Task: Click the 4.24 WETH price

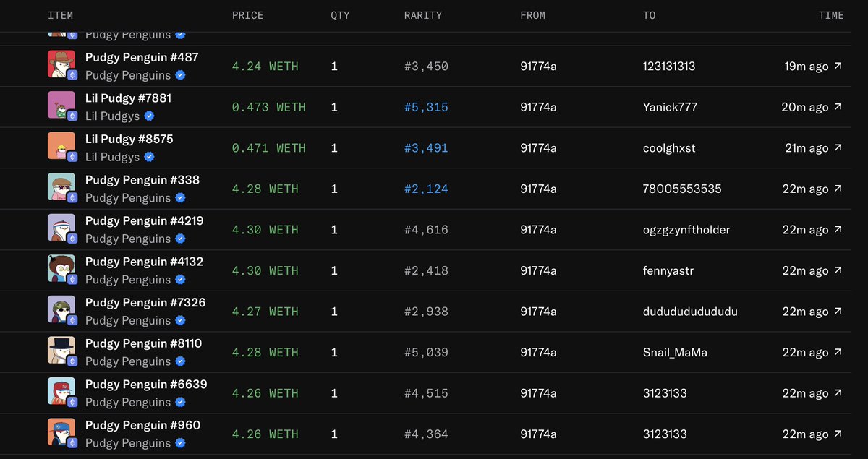Action: pyautogui.click(x=265, y=66)
